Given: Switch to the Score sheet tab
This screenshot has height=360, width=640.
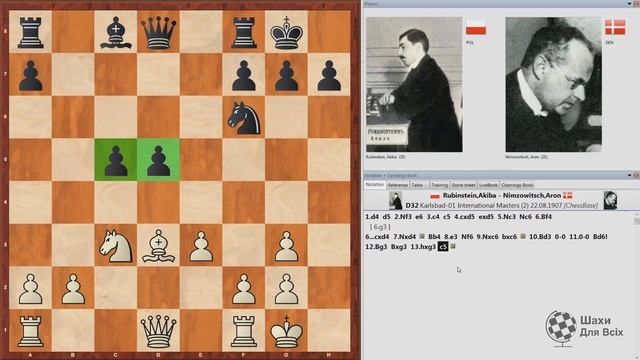Looking at the screenshot, I should coord(463,185).
